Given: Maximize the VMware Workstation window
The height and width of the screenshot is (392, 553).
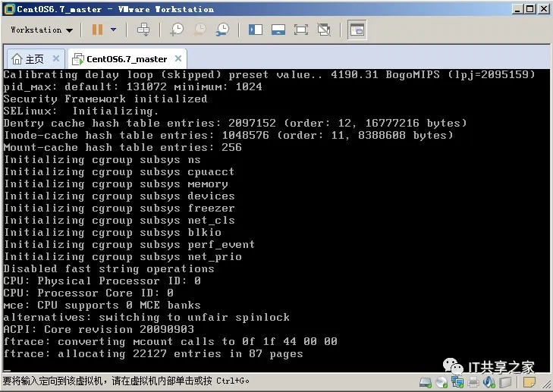Looking at the screenshot, I should pos(530,9).
